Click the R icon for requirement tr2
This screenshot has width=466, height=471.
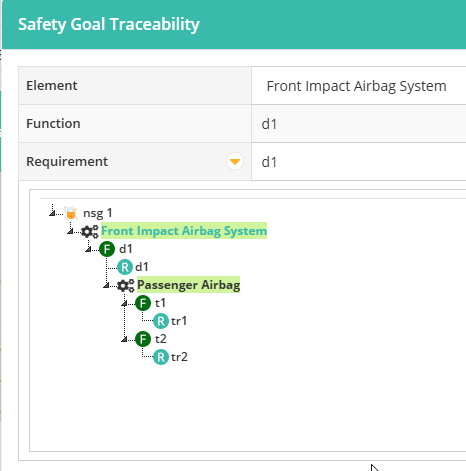161,357
